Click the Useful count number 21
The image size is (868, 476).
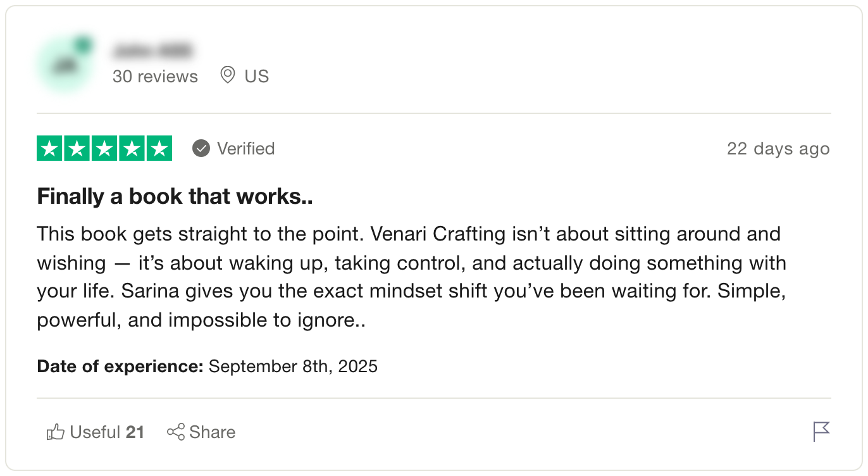tap(135, 432)
